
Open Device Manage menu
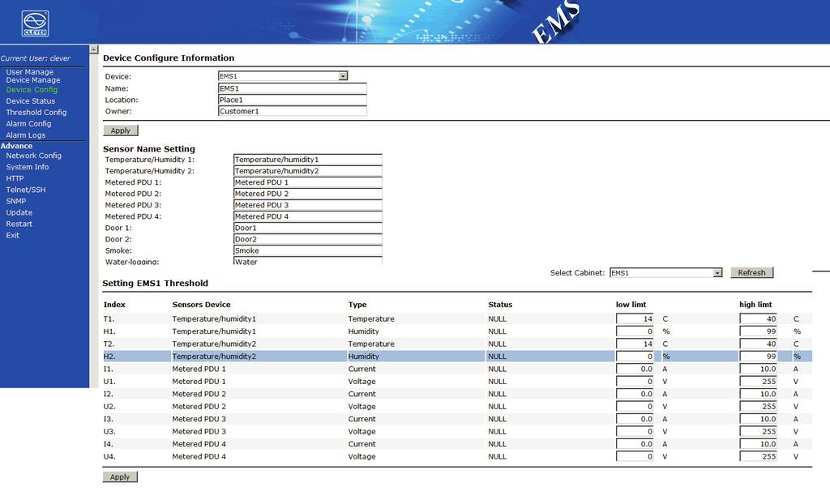pos(32,80)
